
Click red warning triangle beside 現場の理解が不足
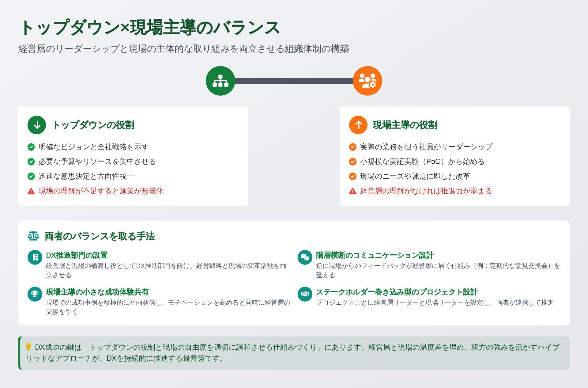click(x=31, y=191)
